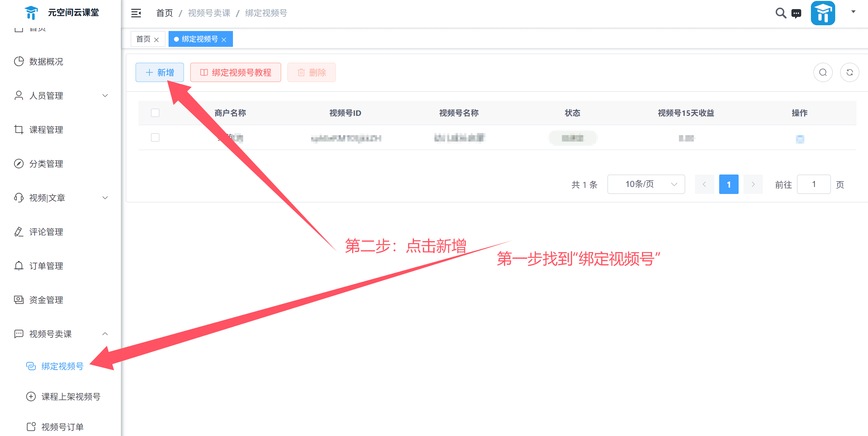Click the 新增 button
Image resolution: width=868 pixels, height=436 pixels.
click(159, 72)
